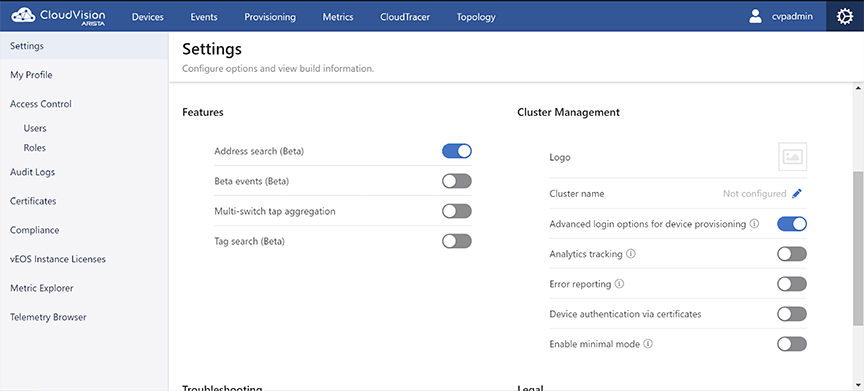
Task: Go to the Topology tab
Action: 476,17
